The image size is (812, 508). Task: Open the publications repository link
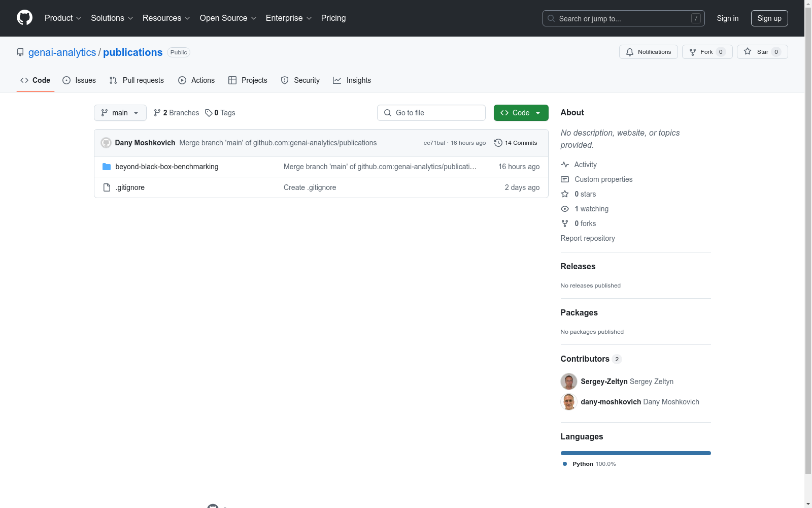pyautogui.click(x=133, y=52)
